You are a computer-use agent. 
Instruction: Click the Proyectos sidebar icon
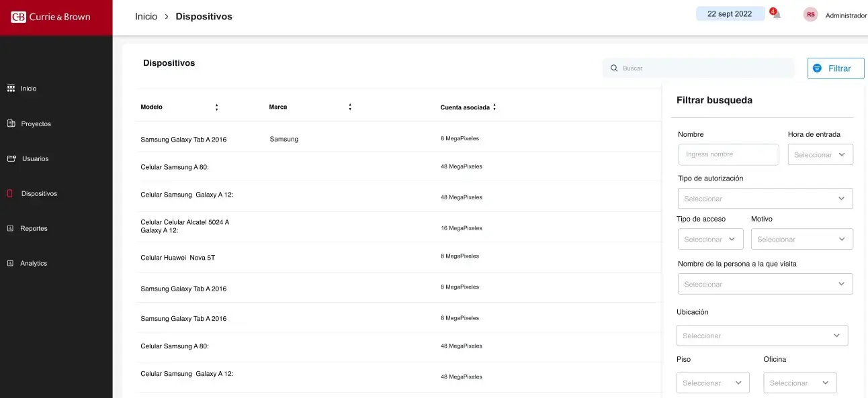[11, 123]
